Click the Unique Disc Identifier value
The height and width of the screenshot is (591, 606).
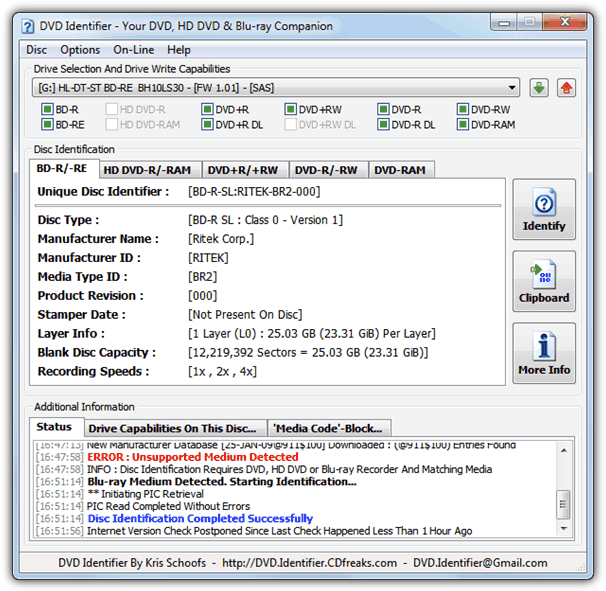(x=254, y=192)
